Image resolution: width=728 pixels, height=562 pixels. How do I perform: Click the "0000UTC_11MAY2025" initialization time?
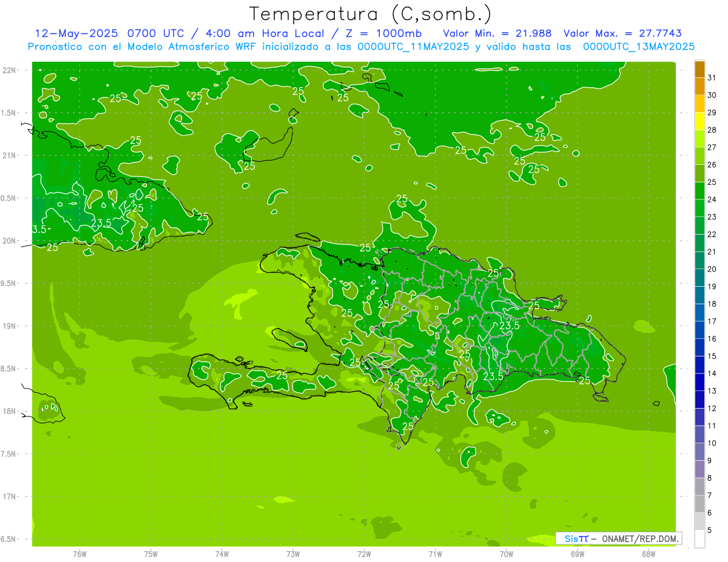tap(413, 47)
